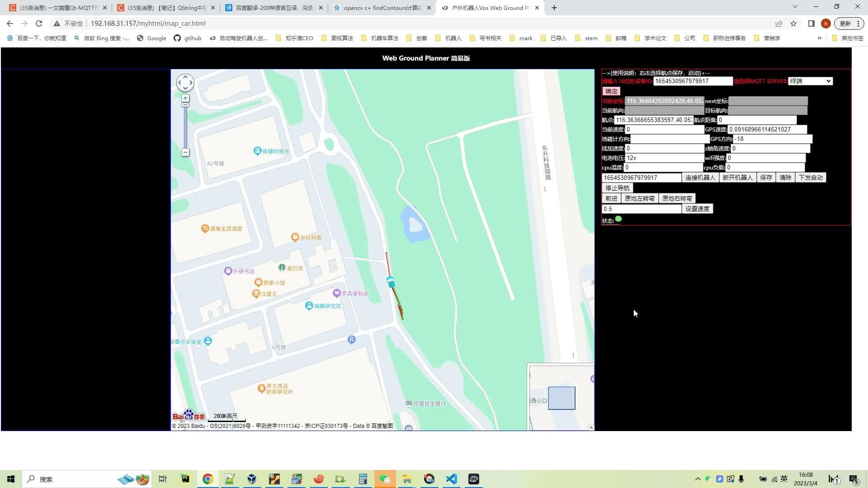The image size is (868, 488).
Task: Click the 连接机器人 button
Action: [700, 178]
